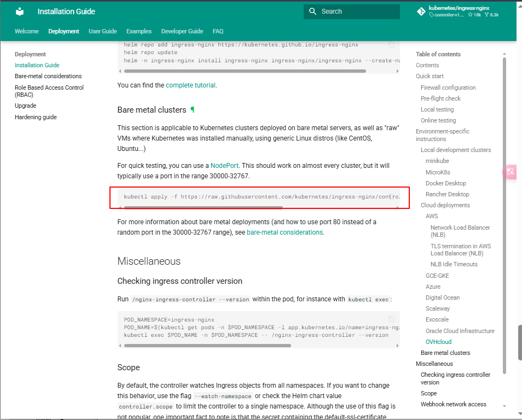Screen dimensions: 522x420
Task: Jump to AWS section
Action: [432, 216]
